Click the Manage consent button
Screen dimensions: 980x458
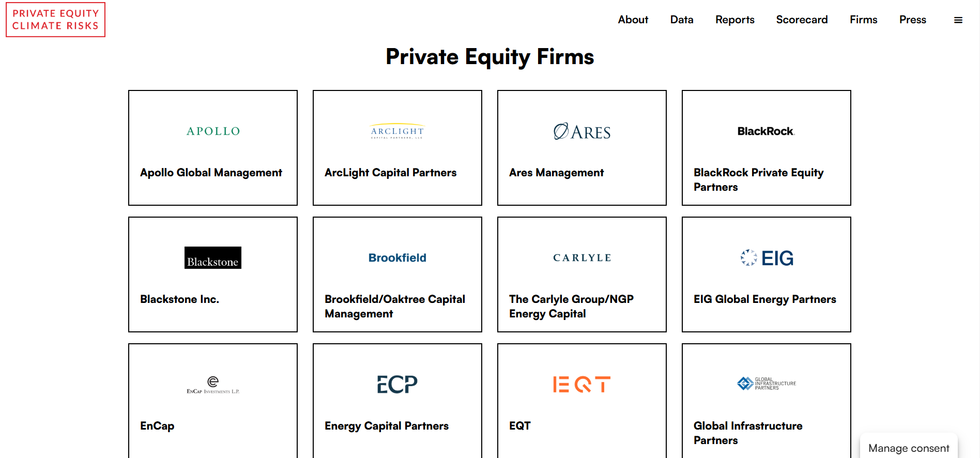(x=908, y=448)
